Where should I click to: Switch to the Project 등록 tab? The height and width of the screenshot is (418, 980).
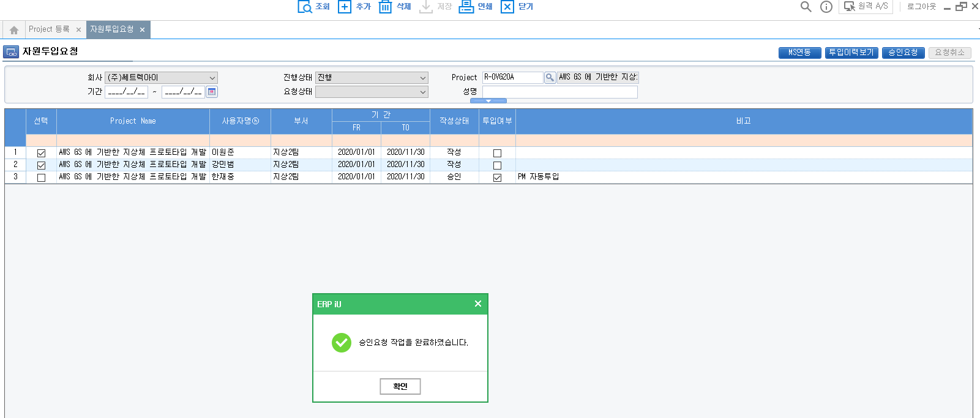tap(49, 29)
